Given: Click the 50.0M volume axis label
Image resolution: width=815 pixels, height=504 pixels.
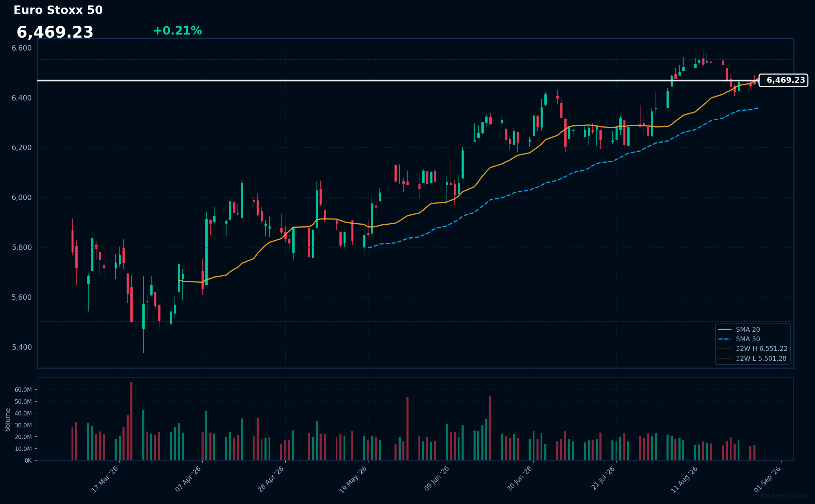Looking at the screenshot, I should pyautogui.click(x=23, y=402).
